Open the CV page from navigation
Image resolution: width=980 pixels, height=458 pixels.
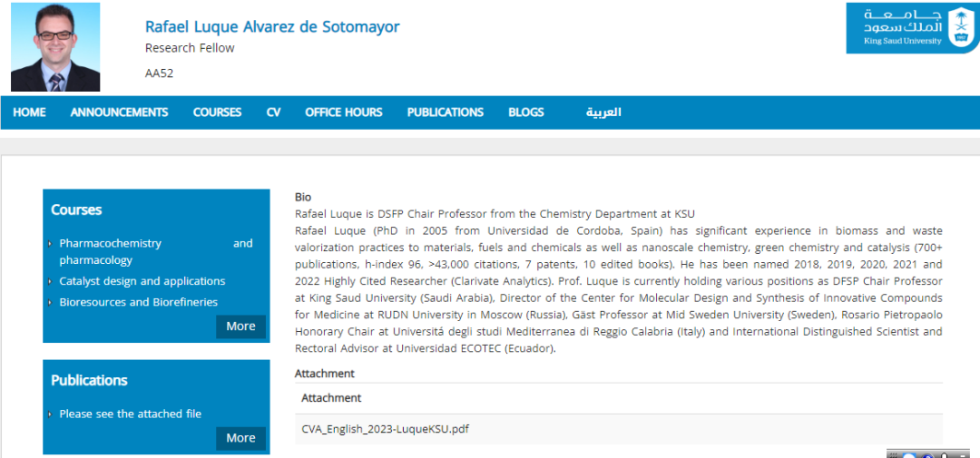click(x=273, y=112)
